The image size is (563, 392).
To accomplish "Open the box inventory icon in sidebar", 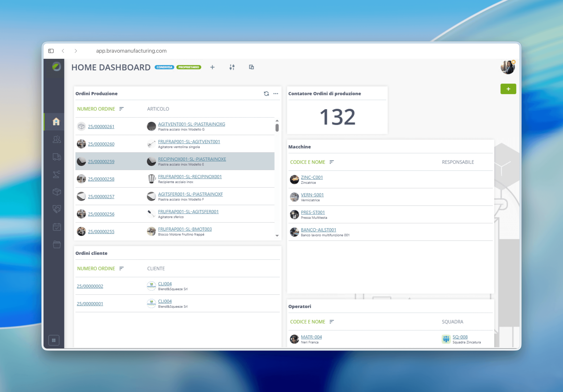I will tap(57, 192).
